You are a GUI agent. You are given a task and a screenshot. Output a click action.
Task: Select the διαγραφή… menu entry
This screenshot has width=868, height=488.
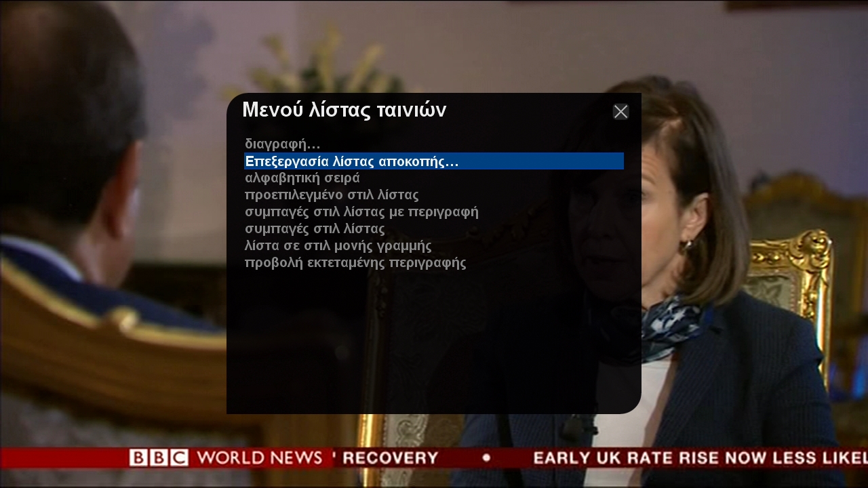(x=434, y=144)
